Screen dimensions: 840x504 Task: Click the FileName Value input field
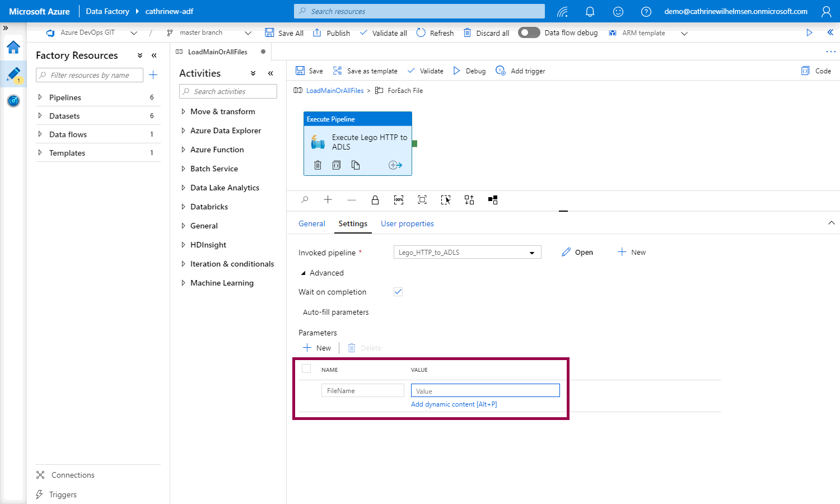(485, 391)
